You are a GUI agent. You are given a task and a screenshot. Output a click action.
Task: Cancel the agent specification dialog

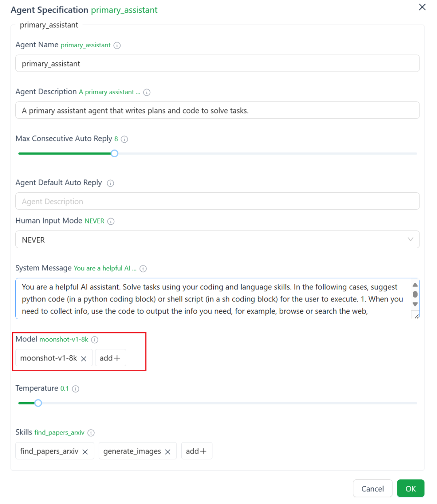coord(372,488)
